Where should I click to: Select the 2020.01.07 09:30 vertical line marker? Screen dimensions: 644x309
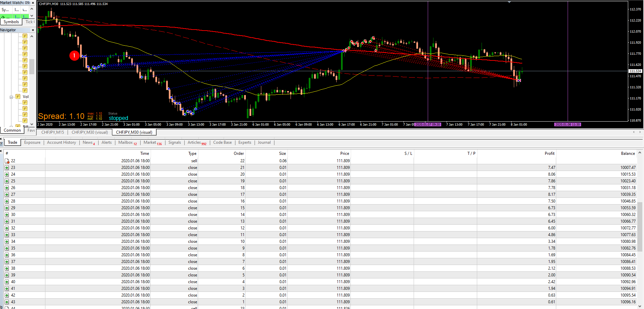(427, 125)
